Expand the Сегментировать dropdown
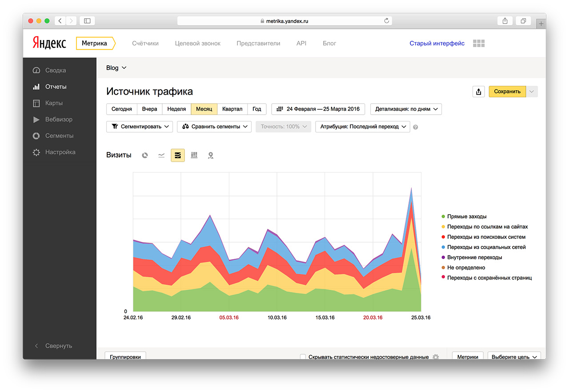Image resolution: width=569 pixels, height=392 pixels. point(140,127)
